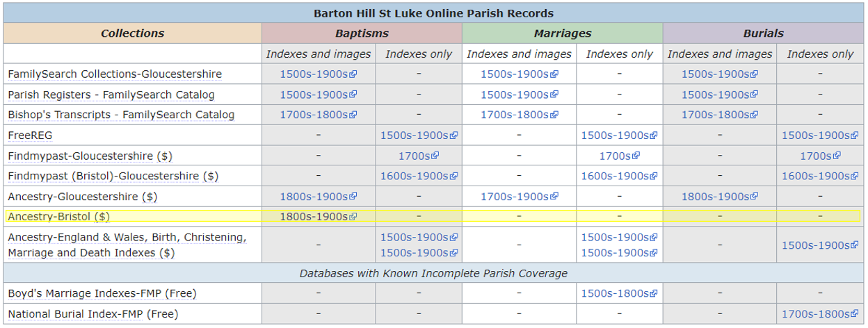Open FamilySearch Collections-Gloucestershire burials 1500s-1900s link
Screen dimensions: 868x328
[720, 74]
